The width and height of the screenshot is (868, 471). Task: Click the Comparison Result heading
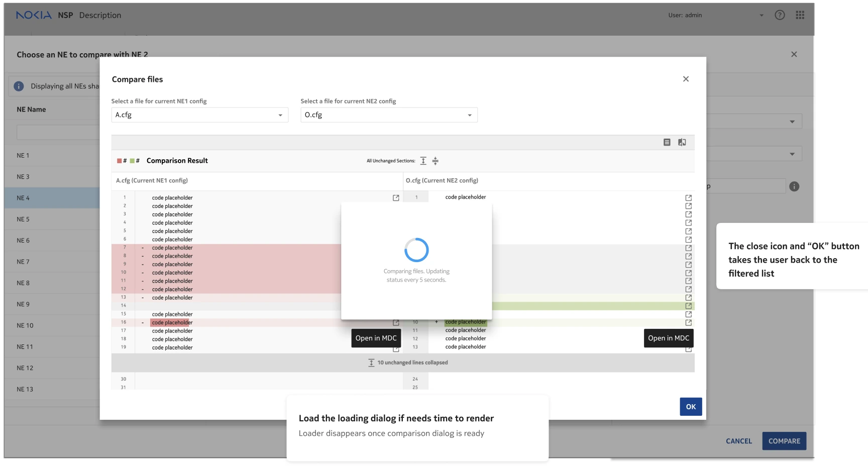tap(177, 161)
